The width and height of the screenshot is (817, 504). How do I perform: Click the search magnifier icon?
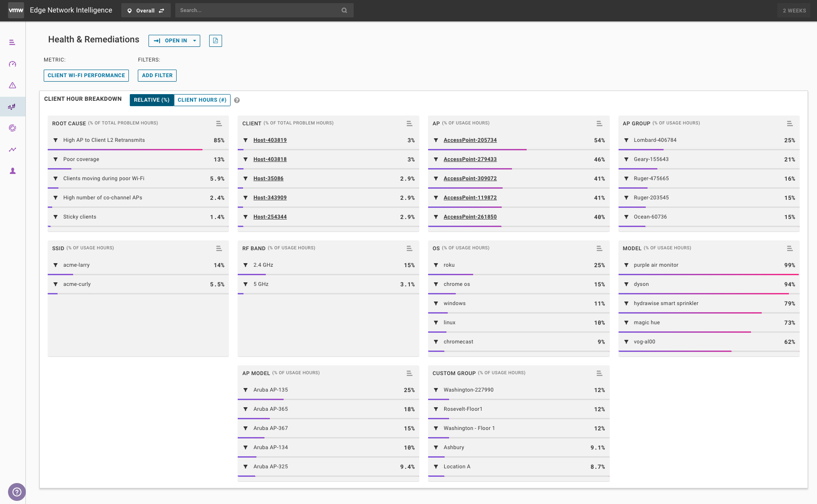click(x=344, y=10)
